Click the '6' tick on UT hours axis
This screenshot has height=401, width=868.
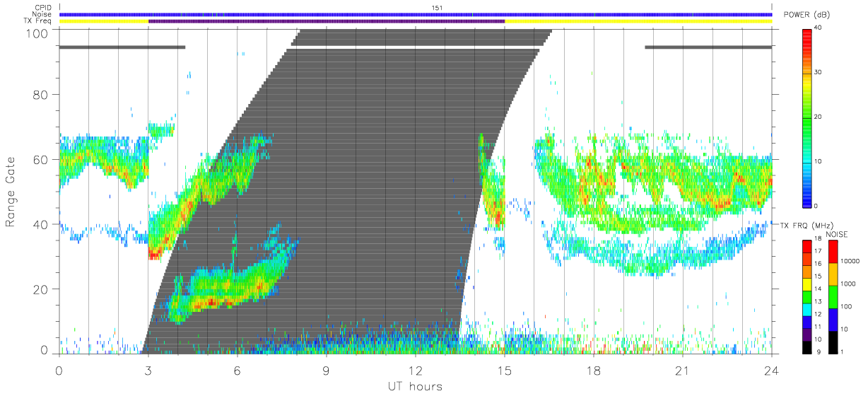click(x=237, y=370)
